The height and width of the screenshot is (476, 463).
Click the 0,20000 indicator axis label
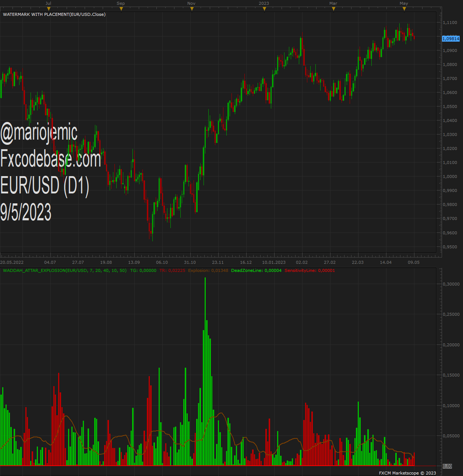tap(451, 345)
